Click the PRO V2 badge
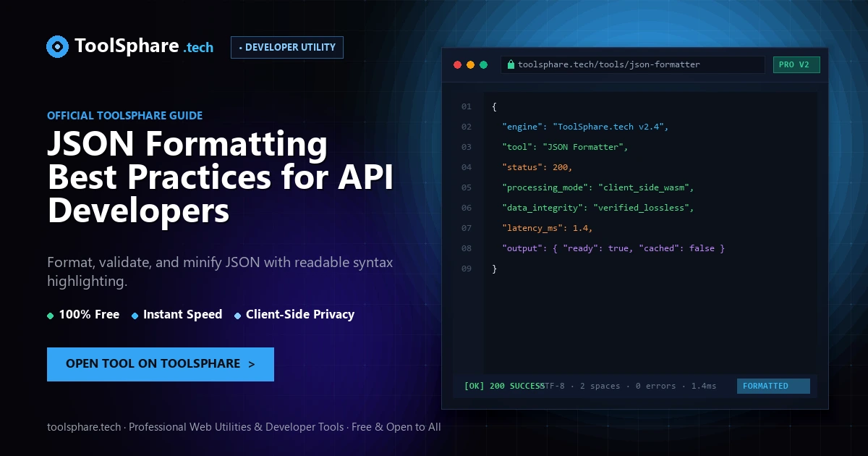Screen dimensions: 868x456 pyautogui.click(x=796, y=64)
